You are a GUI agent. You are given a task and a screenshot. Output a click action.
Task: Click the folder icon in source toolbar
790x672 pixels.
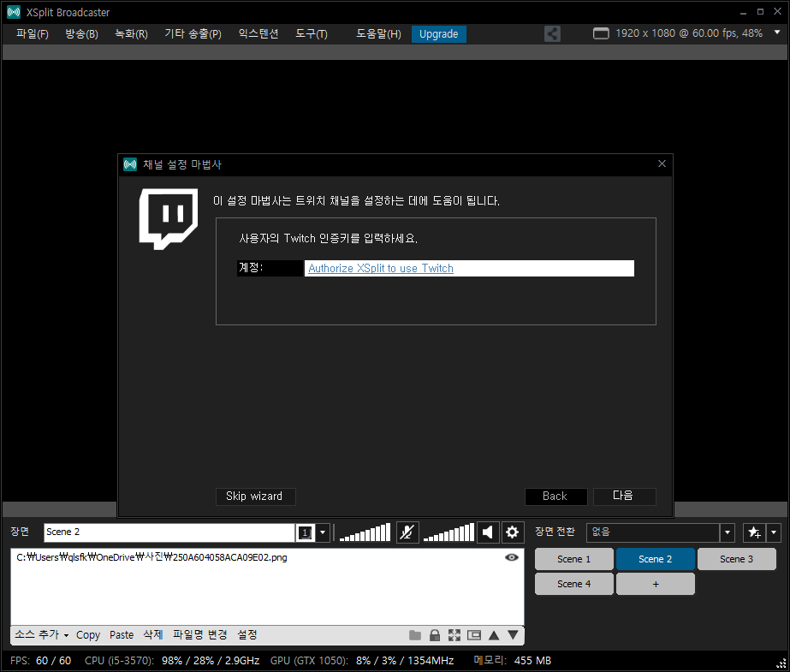point(415,635)
